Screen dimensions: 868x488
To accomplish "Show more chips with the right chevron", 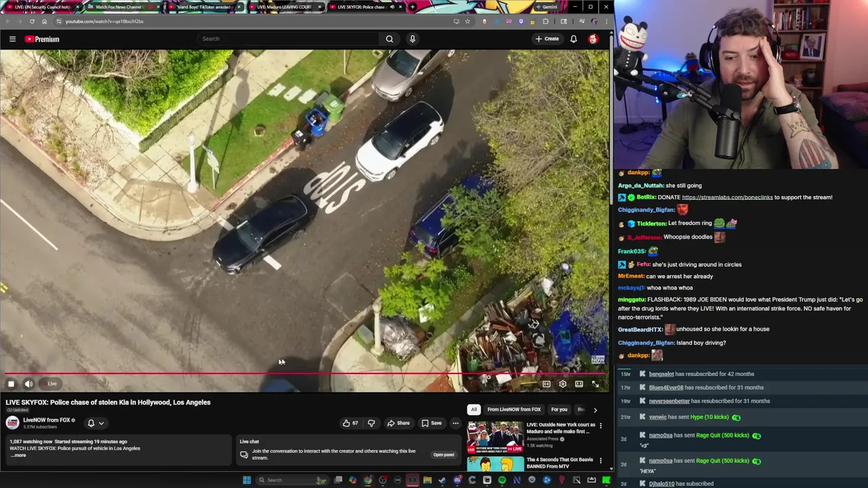I will pos(595,409).
